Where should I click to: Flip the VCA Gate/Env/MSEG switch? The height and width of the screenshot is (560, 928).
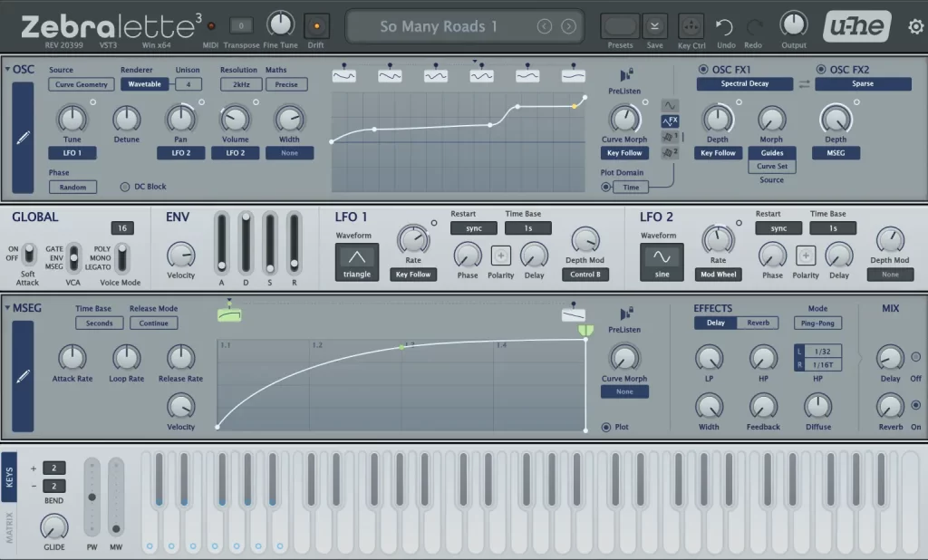(x=73, y=258)
